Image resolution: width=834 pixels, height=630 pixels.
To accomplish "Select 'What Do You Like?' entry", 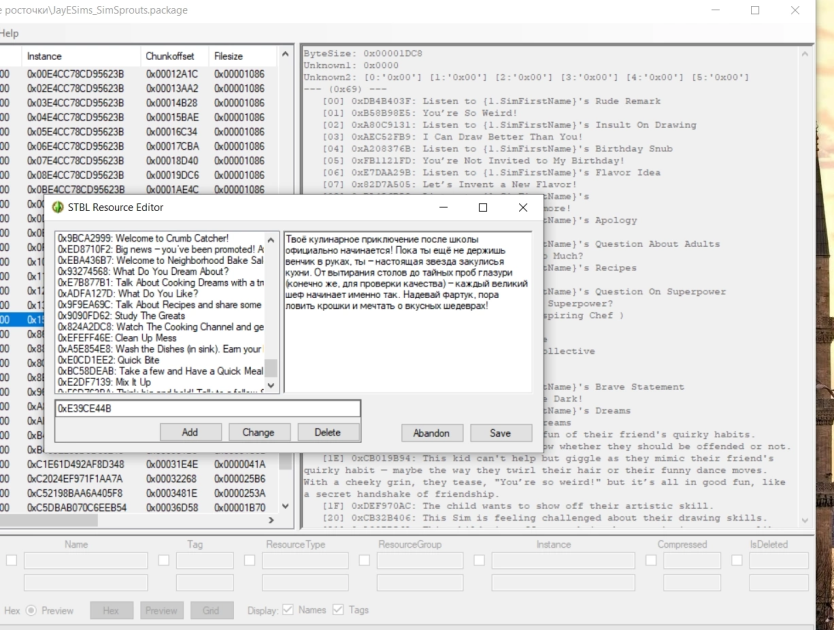I will pos(161,294).
